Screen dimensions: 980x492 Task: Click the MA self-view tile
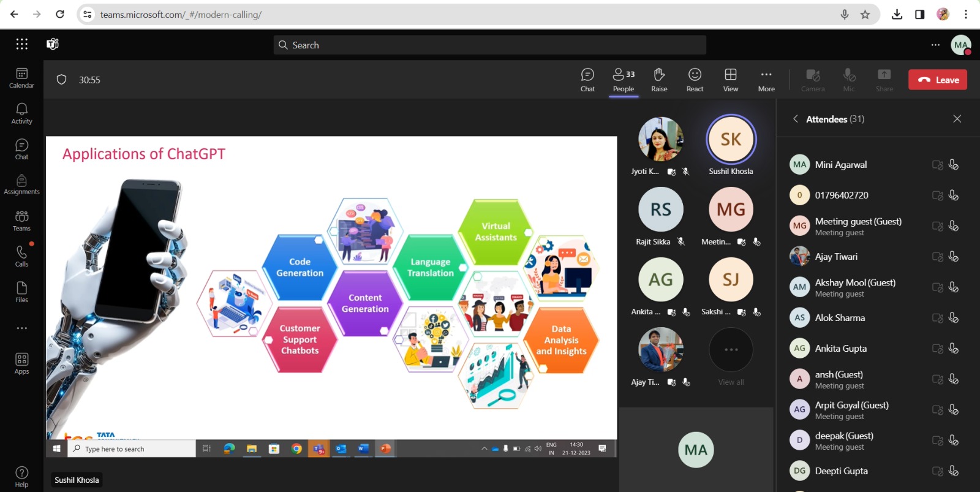696,450
